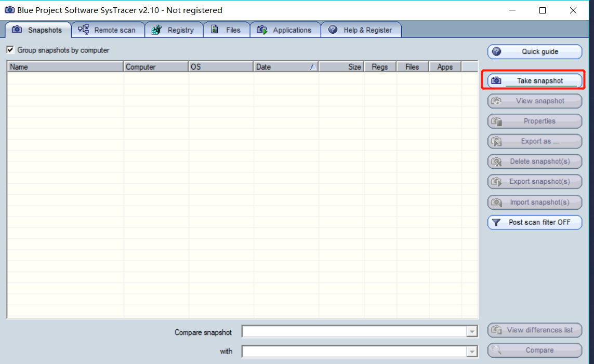Click the network icon on Remote scan tab
This screenshot has width=594, height=364.
tap(83, 29)
